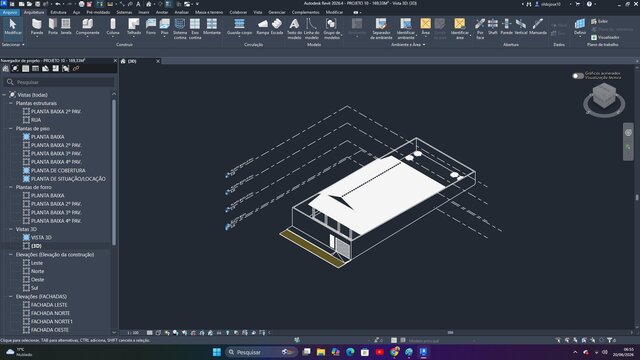Open the Arquivo menu tab

tap(10, 12)
